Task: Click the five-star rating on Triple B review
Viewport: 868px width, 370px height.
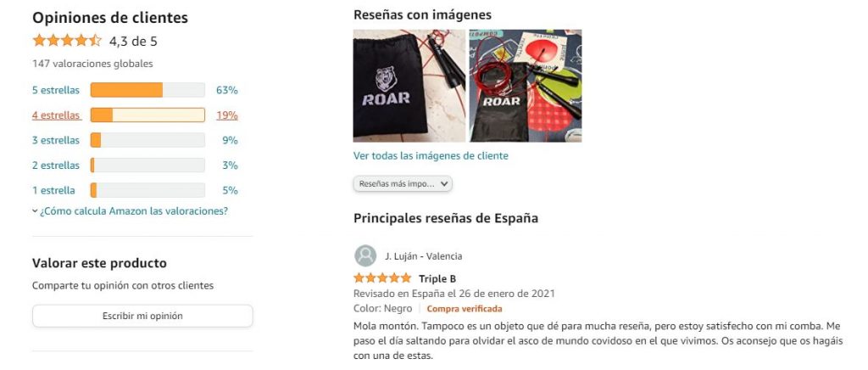Action: click(382, 278)
